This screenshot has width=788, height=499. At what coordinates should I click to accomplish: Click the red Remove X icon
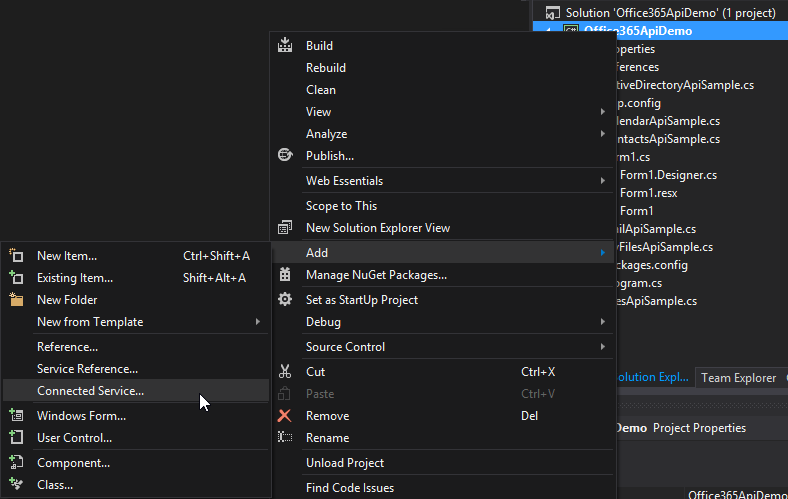(x=285, y=416)
